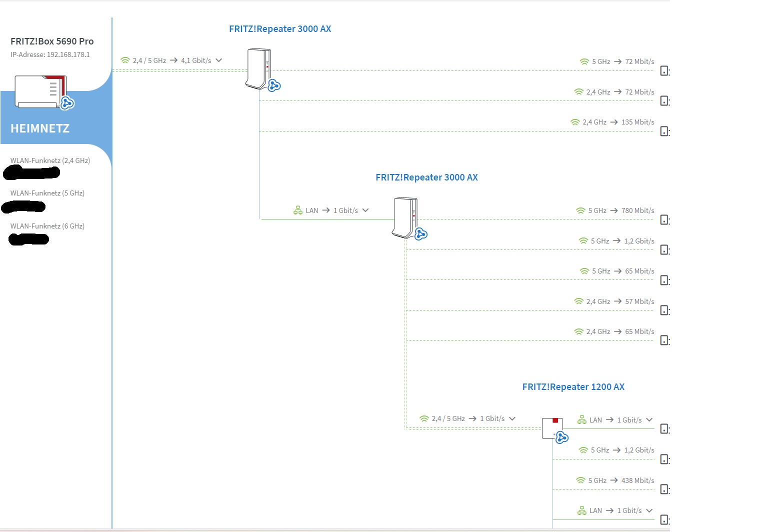This screenshot has width=768, height=532.
Task: Click the WLAN-Funknetz (5 GHz) label
Action: (x=47, y=193)
